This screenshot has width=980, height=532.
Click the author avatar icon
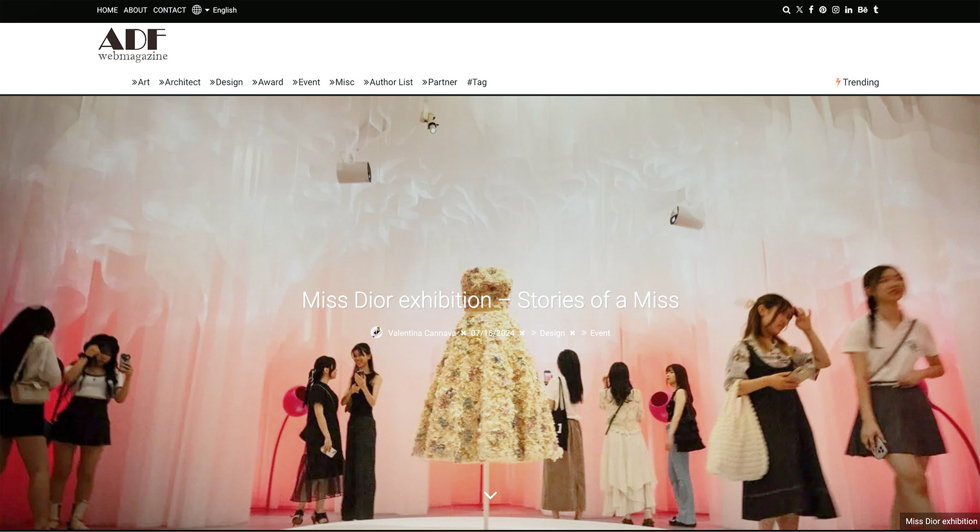click(376, 333)
